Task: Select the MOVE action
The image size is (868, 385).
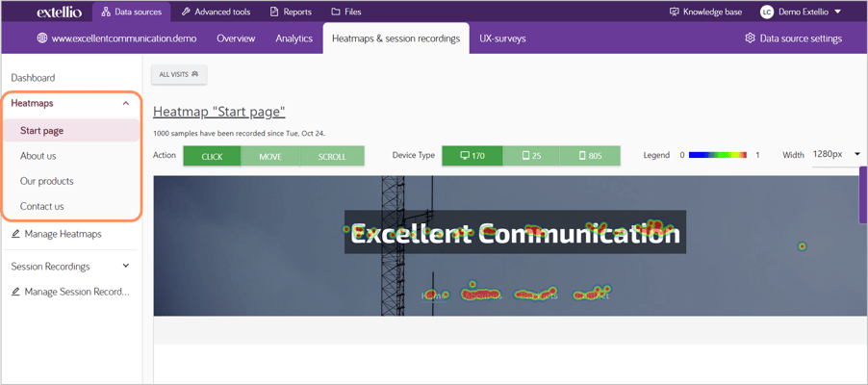Action: click(x=270, y=156)
